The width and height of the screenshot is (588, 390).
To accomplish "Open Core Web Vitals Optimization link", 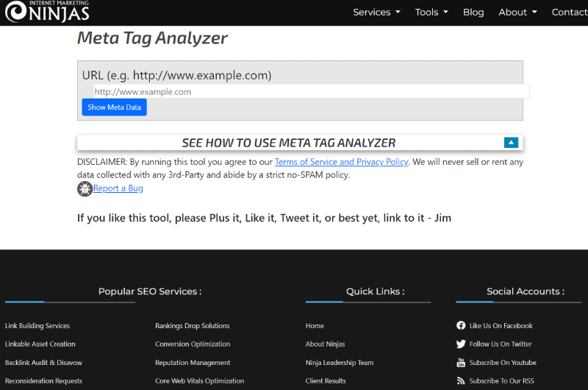I will click(x=199, y=381).
